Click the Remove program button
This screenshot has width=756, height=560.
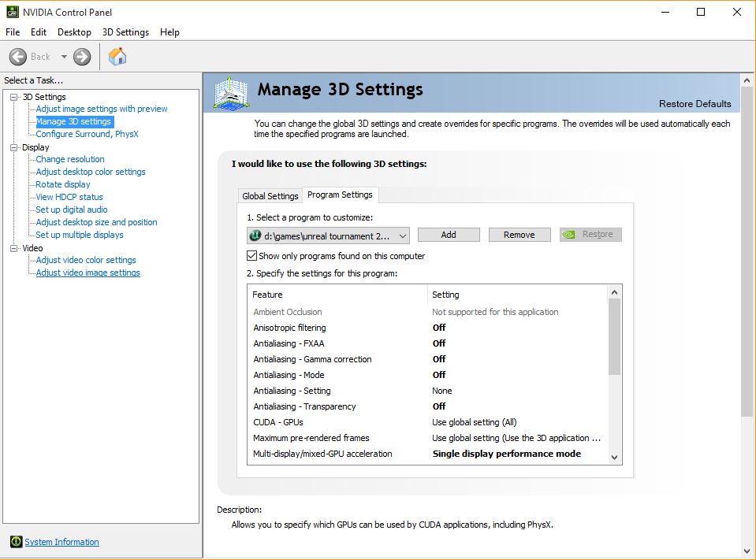click(x=519, y=235)
